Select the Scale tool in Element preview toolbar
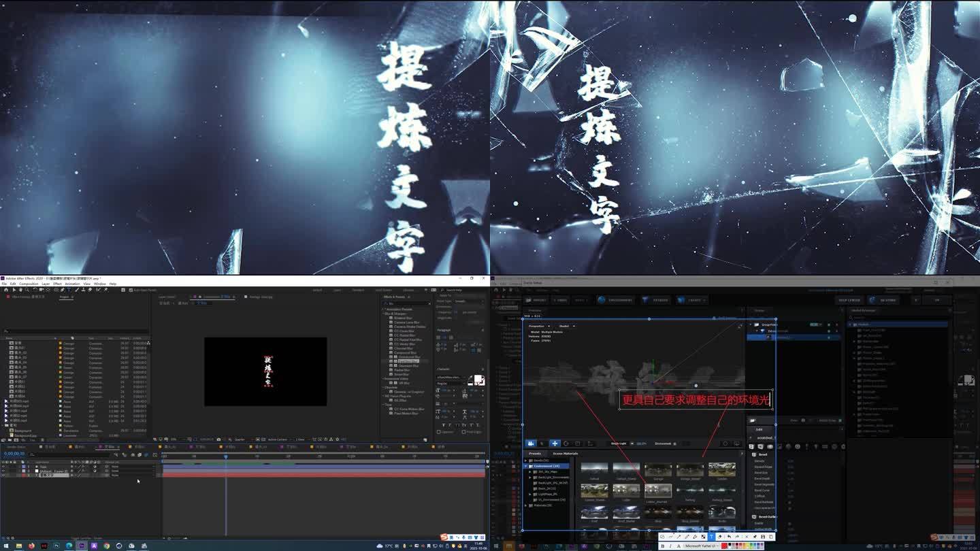Screen dimensions: 980x551 (577, 444)
